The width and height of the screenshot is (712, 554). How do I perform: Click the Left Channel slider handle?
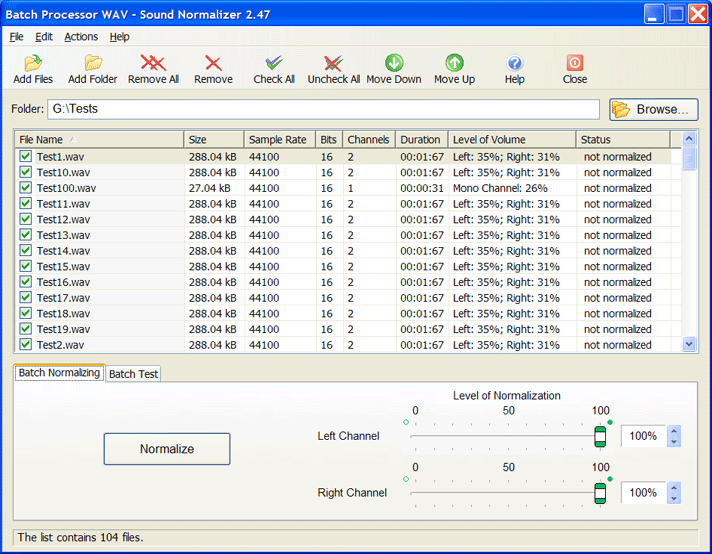point(600,436)
